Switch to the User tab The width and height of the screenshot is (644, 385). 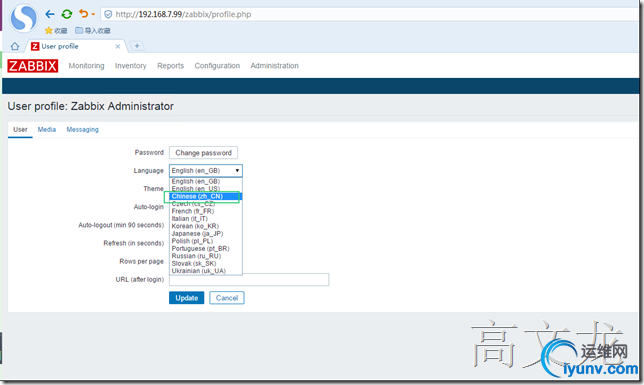[20, 129]
